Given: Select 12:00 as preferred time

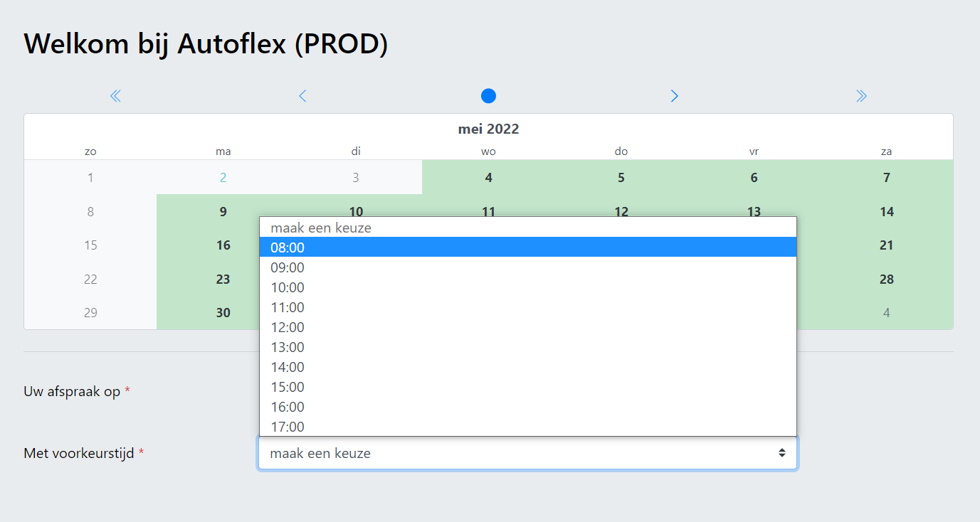Looking at the screenshot, I should click(527, 327).
